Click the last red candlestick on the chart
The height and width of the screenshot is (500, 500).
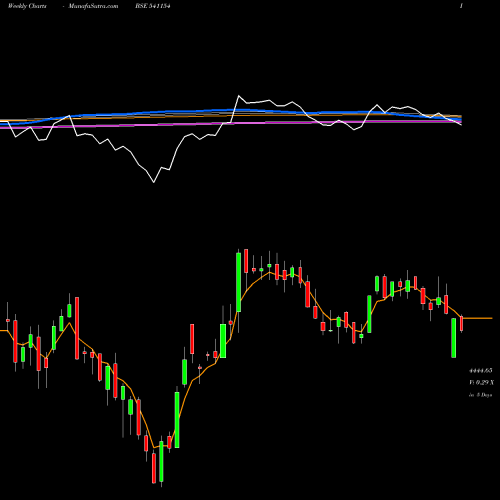coord(462,323)
